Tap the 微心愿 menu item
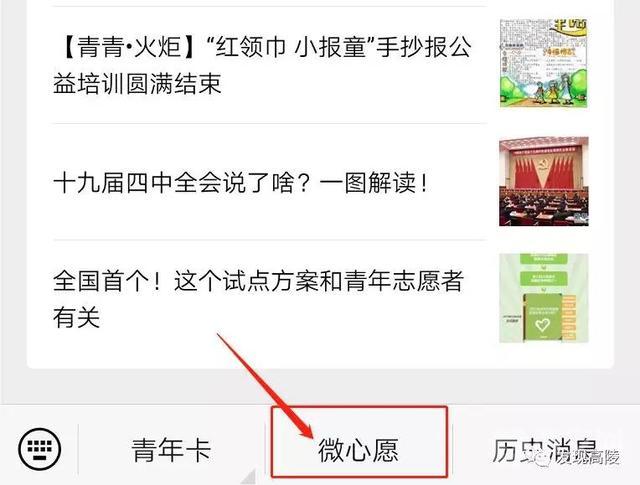The height and width of the screenshot is (485, 640). click(358, 450)
